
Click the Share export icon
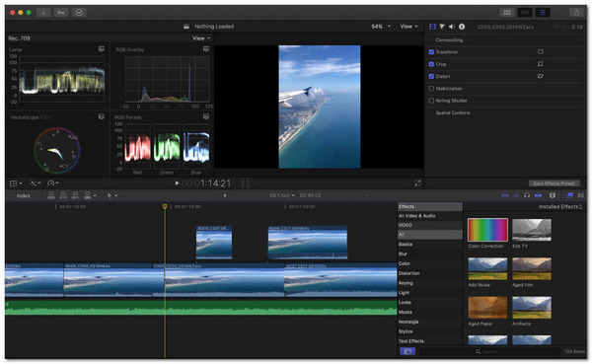[576, 13]
